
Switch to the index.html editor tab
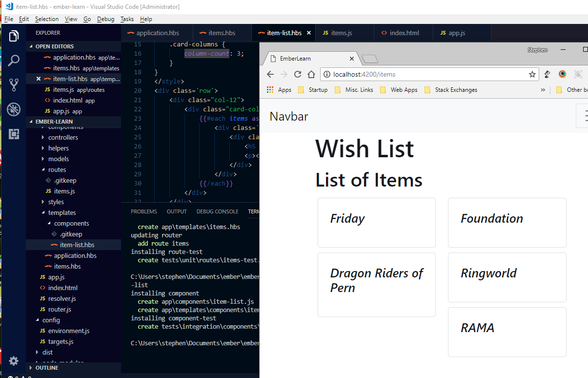click(x=404, y=33)
